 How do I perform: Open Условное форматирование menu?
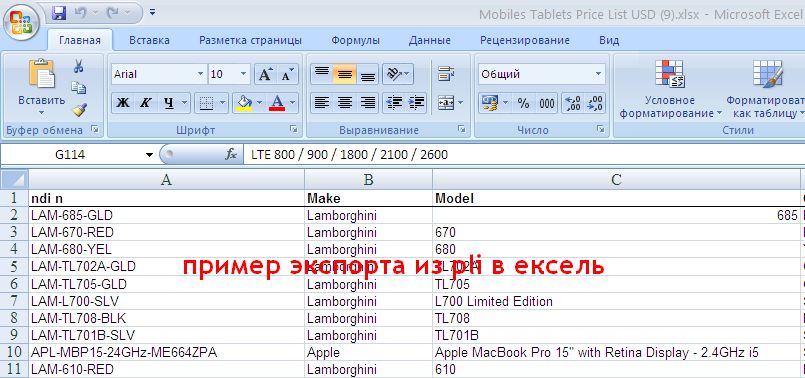pos(670,88)
